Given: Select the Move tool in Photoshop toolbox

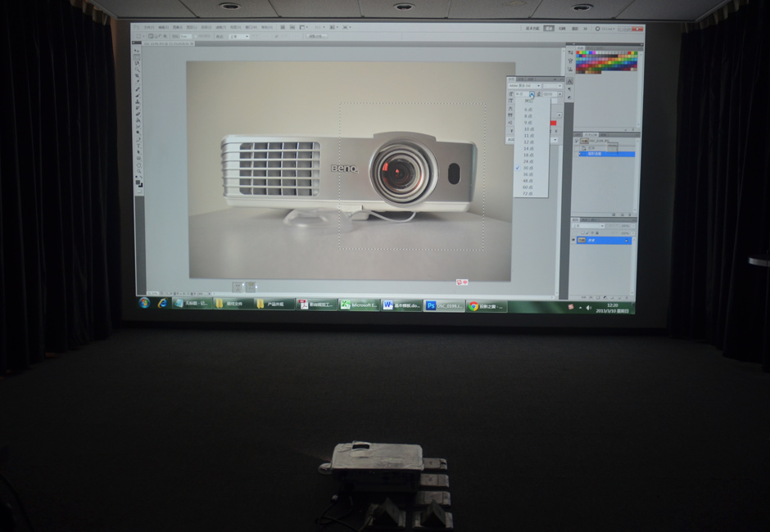Looking at the screenshot, I should point(137,51).
